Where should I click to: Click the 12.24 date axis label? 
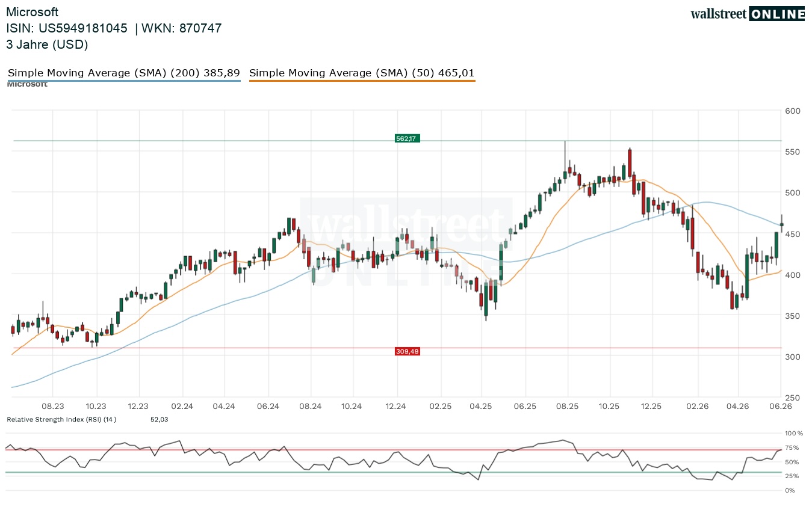click(396, 407)
